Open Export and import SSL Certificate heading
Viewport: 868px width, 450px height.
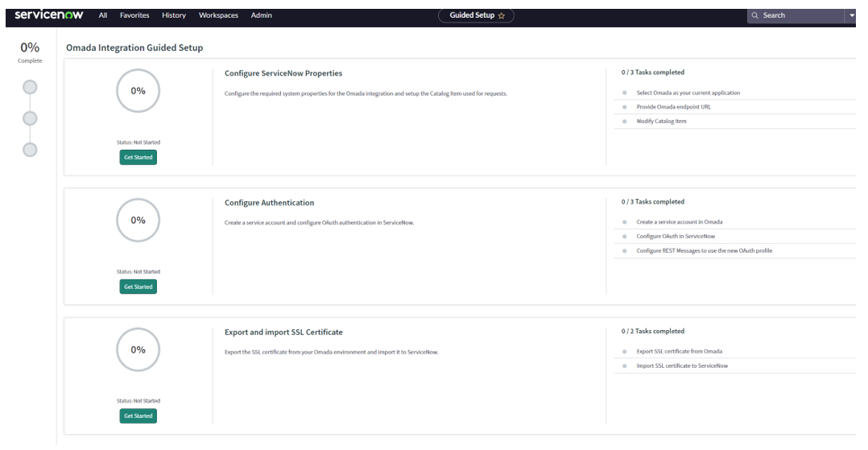click(283, 332)
